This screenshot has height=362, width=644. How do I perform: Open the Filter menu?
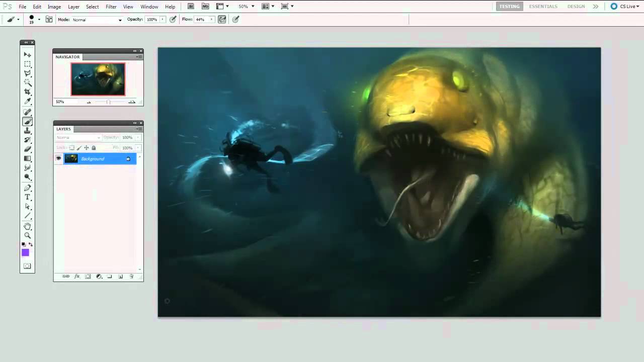111,7
